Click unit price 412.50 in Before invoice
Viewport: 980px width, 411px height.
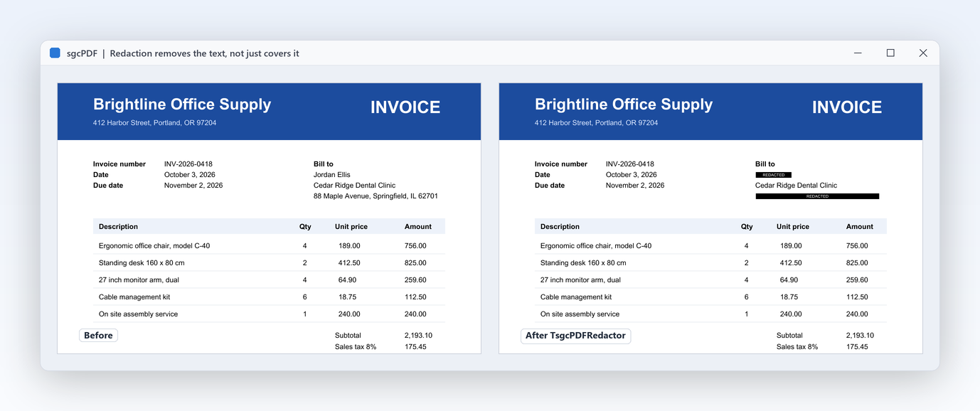point(349,263)
